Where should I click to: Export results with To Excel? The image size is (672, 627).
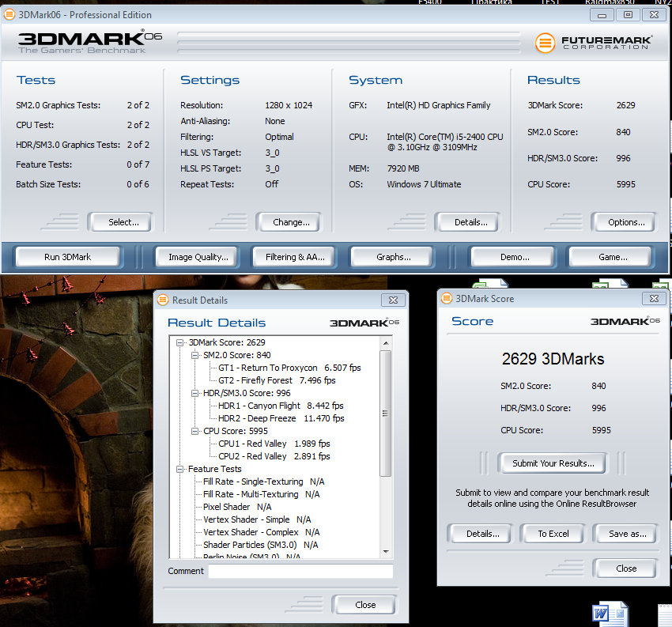point(553,534)
